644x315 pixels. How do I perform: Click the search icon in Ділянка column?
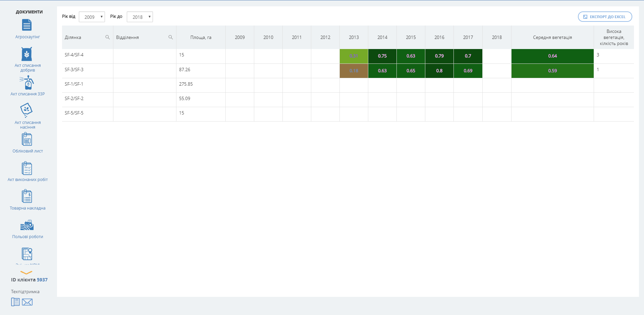point(107,37)
